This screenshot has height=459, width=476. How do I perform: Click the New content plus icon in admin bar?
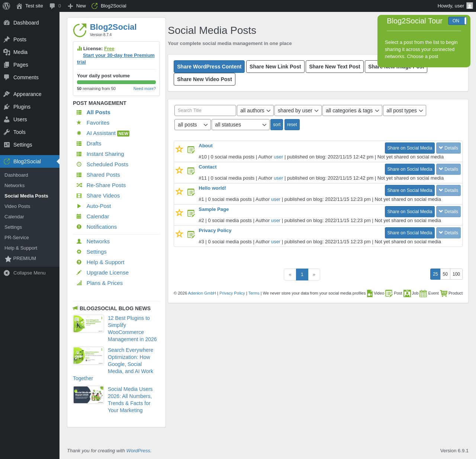(70, 6)
